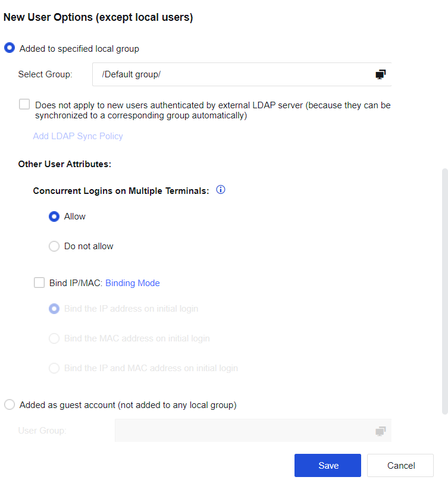The height and width of the screenshot is (480, 448).
Task: Select 'Do not allow' concurrent logins
Action: point(54,246)
